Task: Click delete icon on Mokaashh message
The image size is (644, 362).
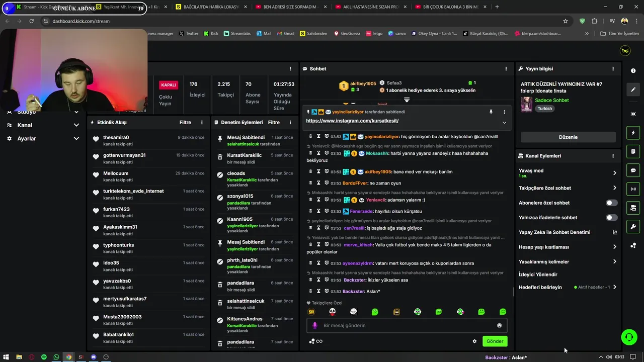Action: [x=311, y=153]
